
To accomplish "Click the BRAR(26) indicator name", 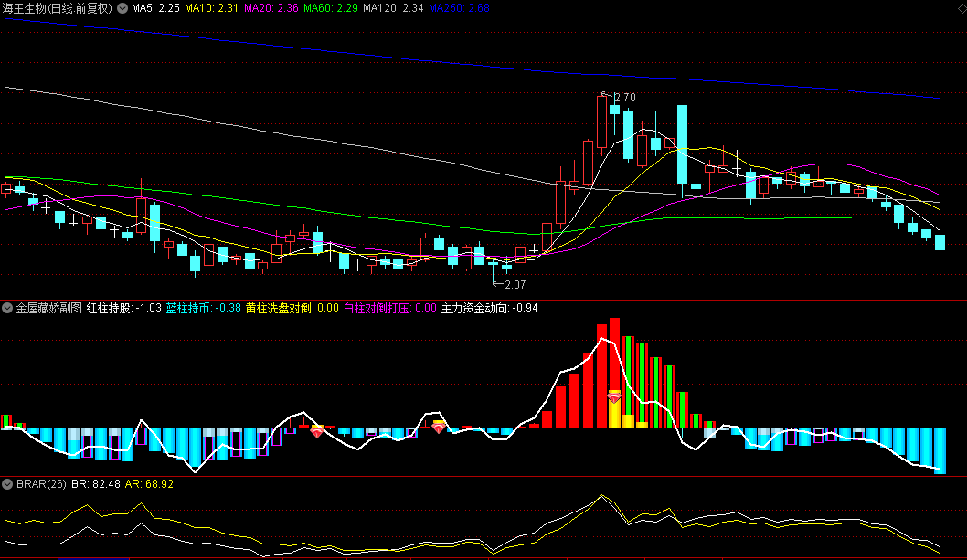I will pos(41,484).
